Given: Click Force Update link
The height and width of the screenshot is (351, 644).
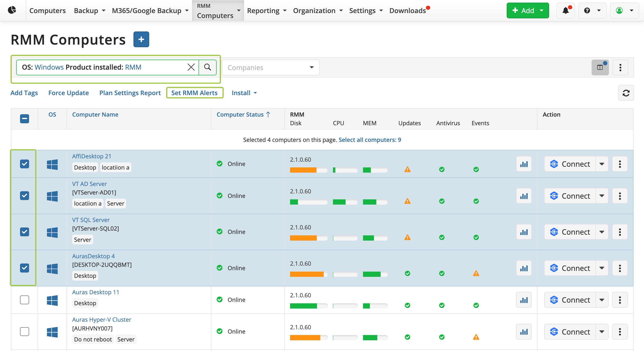Looking at the screenshot, I should tap(68, 93).
